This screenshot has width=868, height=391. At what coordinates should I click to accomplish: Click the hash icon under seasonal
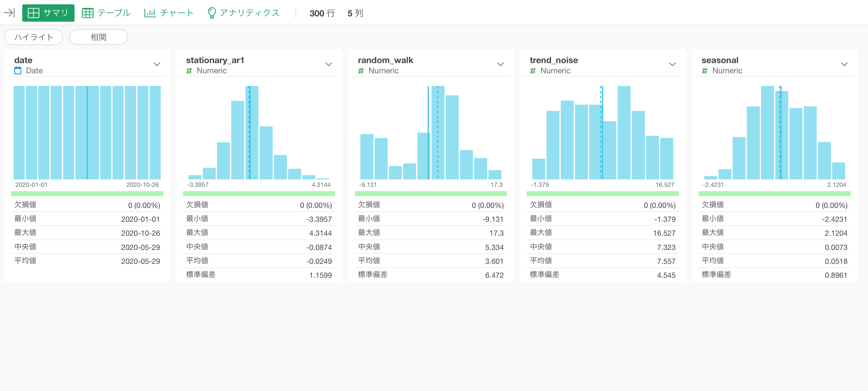tap(704, 71)
